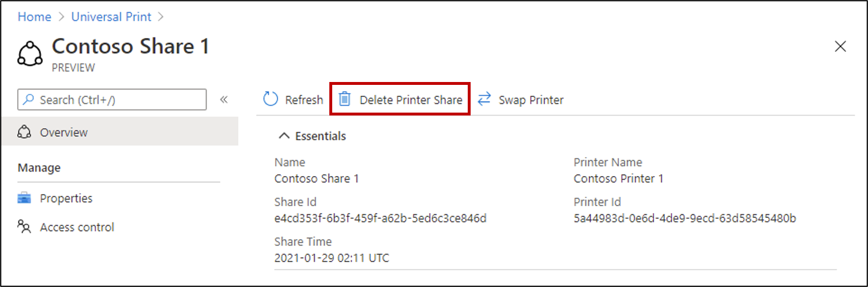Image resolution: width=868 pixels, height=287 pixels.
Task: Go to the Home breadcrumb link
Action: (35, 17)
